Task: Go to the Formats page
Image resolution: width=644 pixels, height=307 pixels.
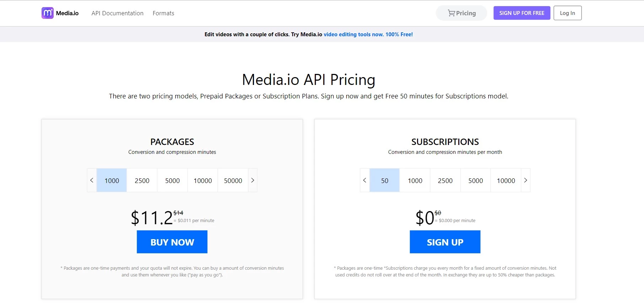Action: [163, 13]
